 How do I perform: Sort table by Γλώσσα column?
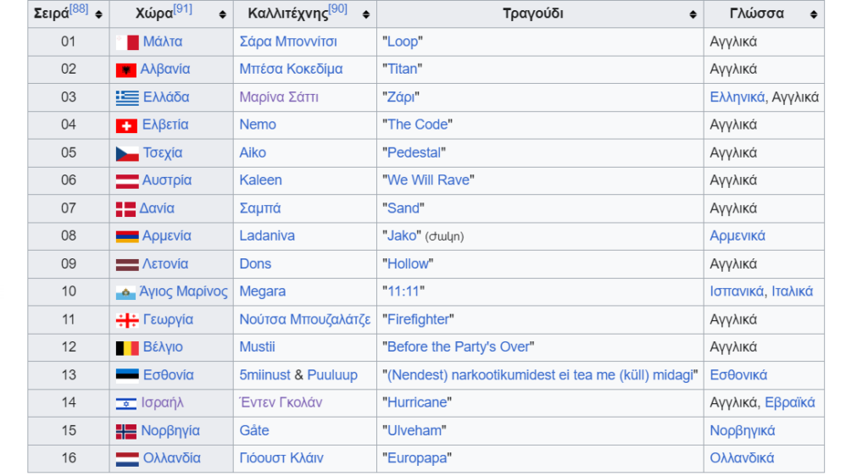click(x=814, y=14)
